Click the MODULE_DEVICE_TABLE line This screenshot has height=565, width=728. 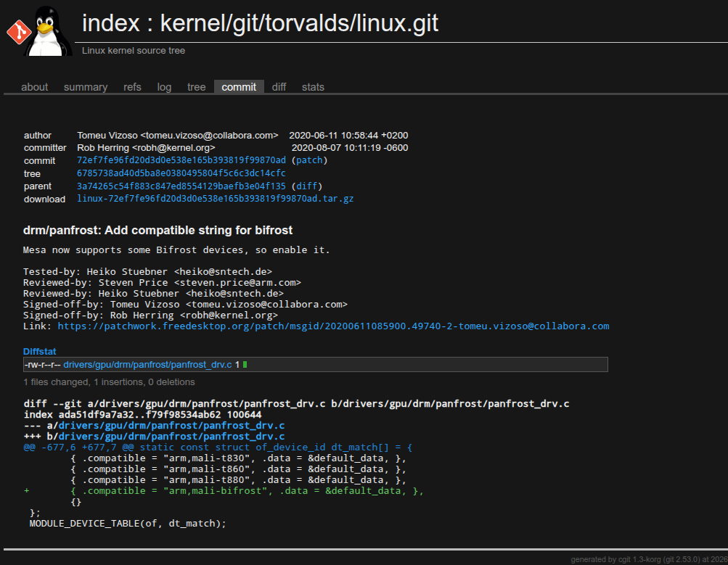point(128,523)
